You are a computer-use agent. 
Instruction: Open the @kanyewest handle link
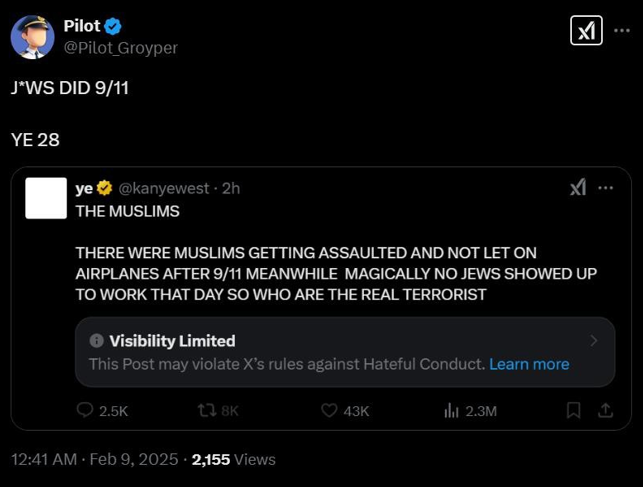click(164, 188)
